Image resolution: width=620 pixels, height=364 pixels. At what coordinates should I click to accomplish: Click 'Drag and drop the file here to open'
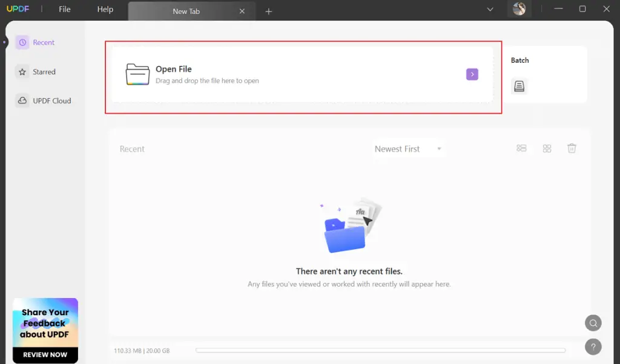point(207,80)
